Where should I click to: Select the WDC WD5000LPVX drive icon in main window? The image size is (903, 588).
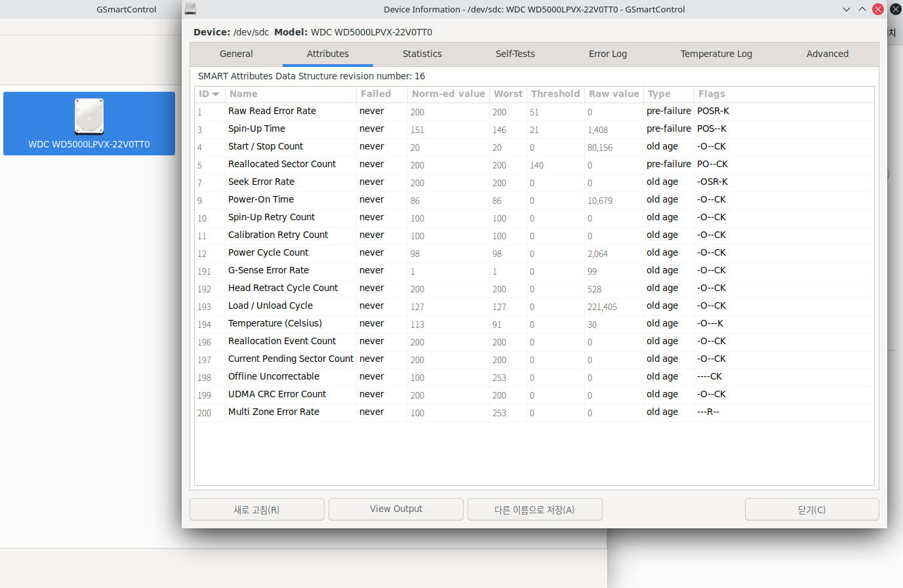(89, 123)
